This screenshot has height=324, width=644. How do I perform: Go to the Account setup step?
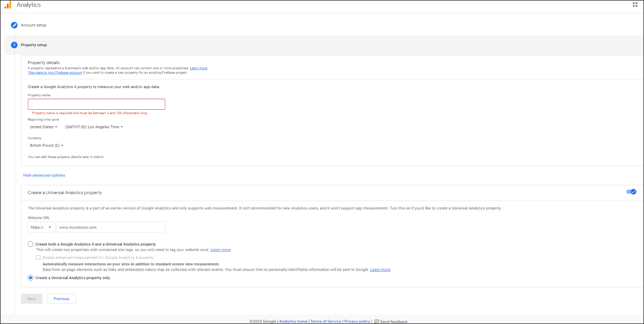tap(34, 25)
